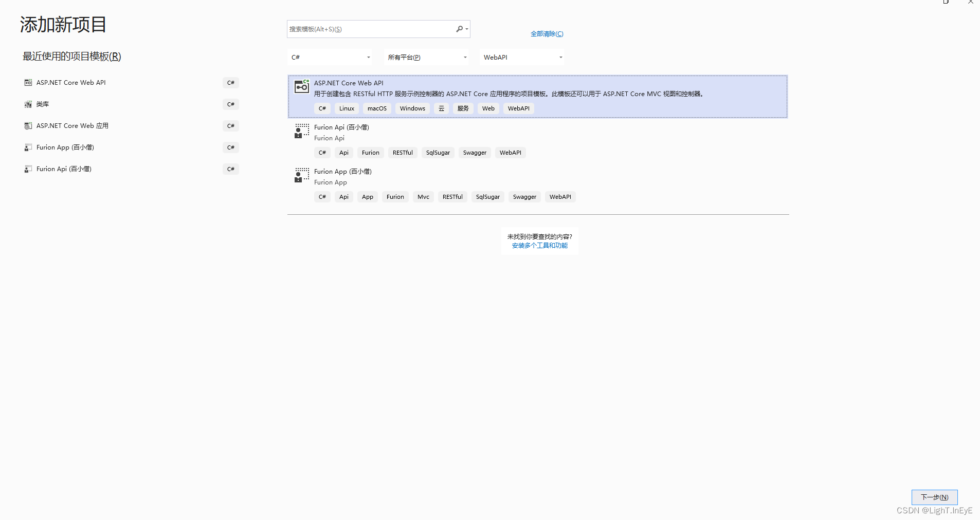Image resolution: width=980 pixels, height=520 pixels.
Task: Click the 云 tag on ASP.NET Core Web API
Action: point(441,108)
